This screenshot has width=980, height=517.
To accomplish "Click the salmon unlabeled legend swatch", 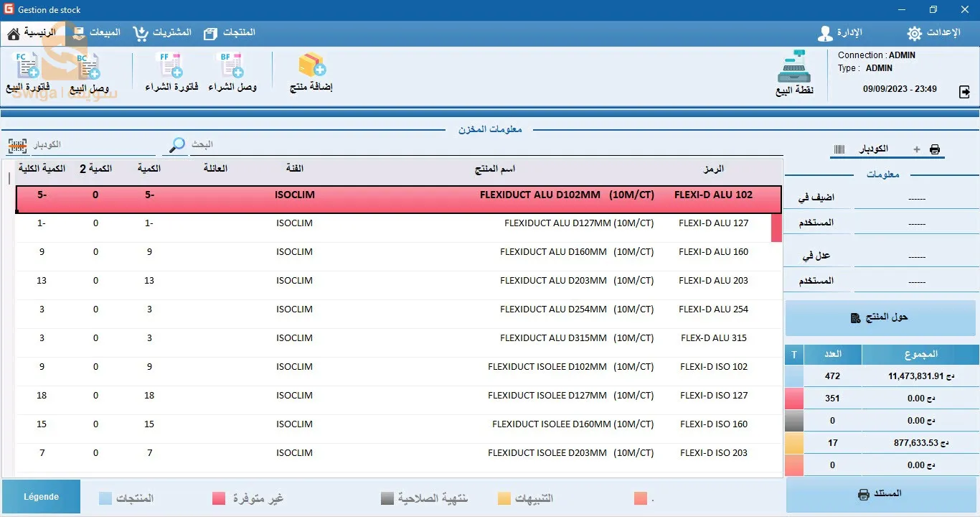I will tap(641, 498).
